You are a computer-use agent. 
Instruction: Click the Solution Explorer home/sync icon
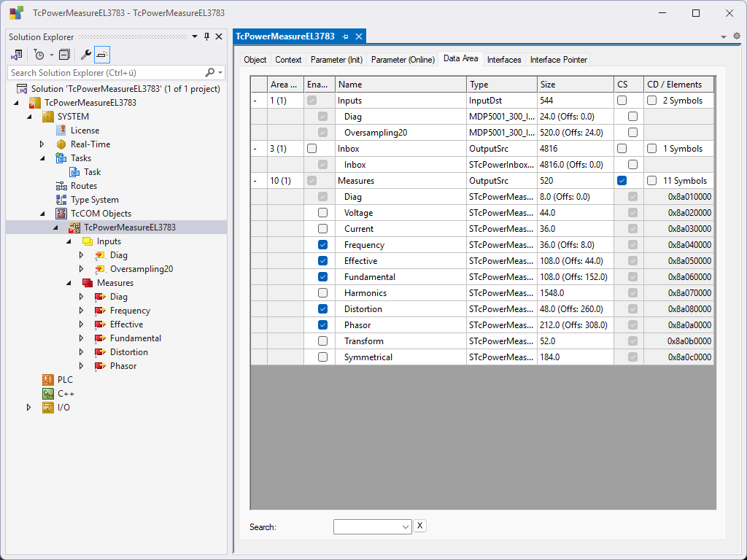click(17, 55)
